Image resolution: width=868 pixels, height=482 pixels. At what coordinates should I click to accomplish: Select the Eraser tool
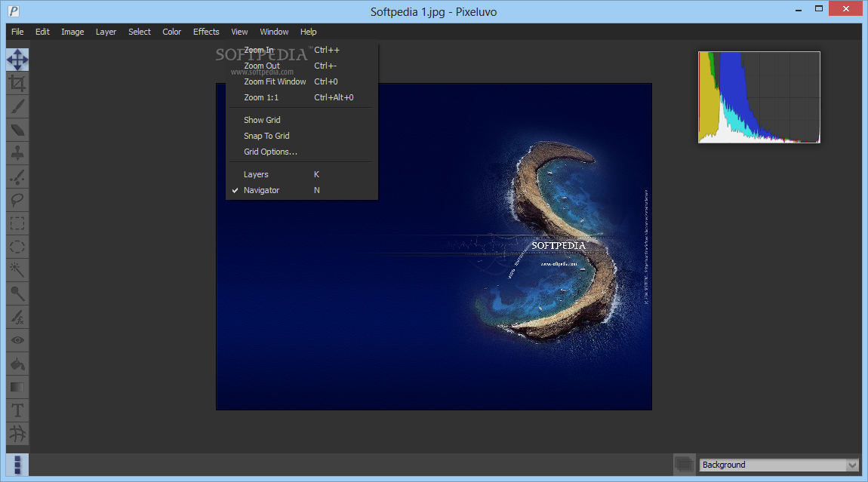click(17, 130)
